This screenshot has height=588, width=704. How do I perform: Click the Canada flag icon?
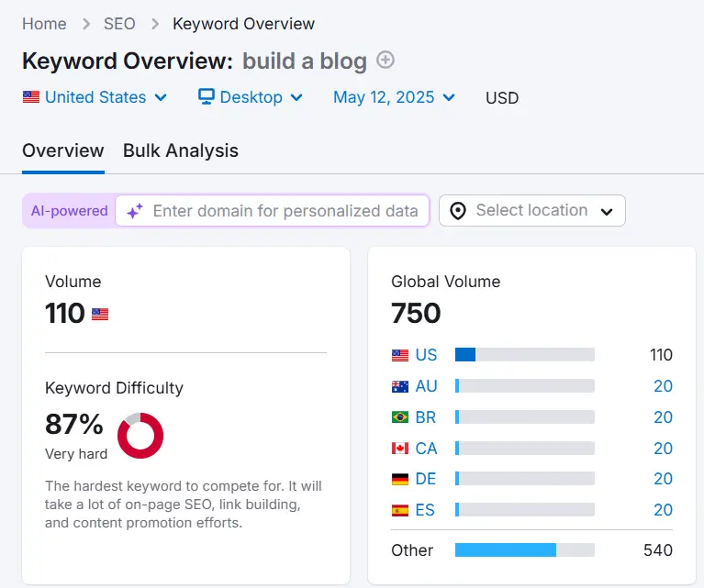pos(400,448)
